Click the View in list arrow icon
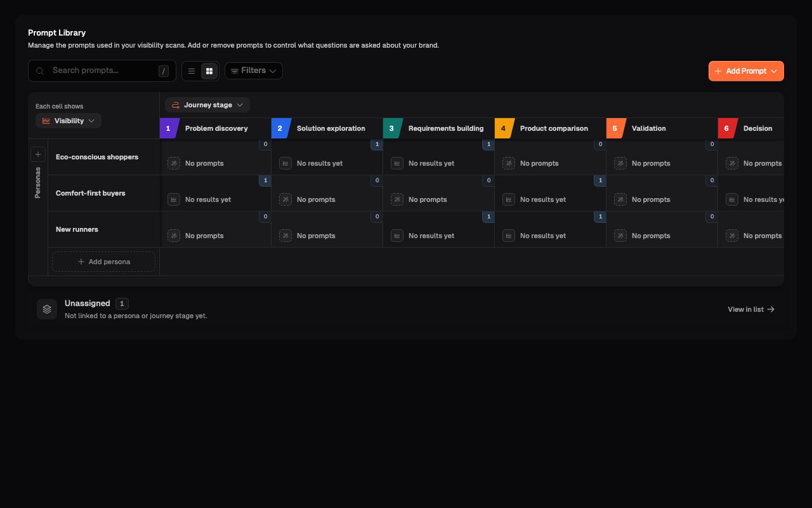Viewport: 812px width, 508px height. coord(771,309)
